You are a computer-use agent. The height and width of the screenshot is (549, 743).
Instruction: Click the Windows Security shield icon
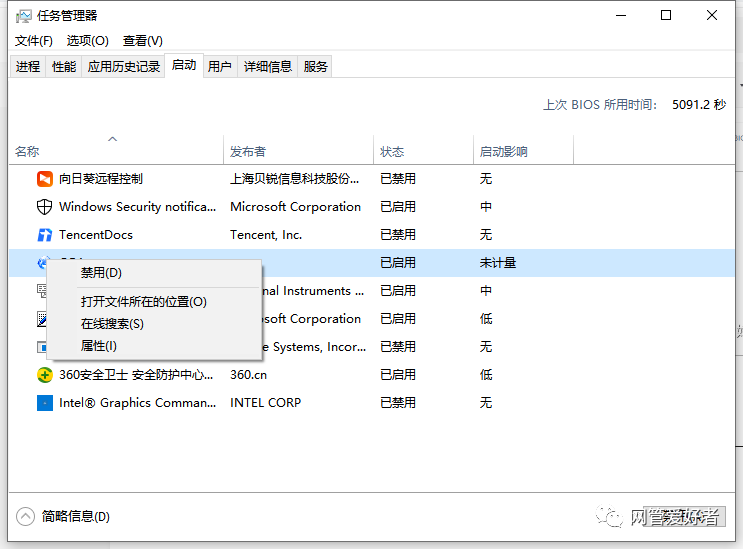point(45,207)
